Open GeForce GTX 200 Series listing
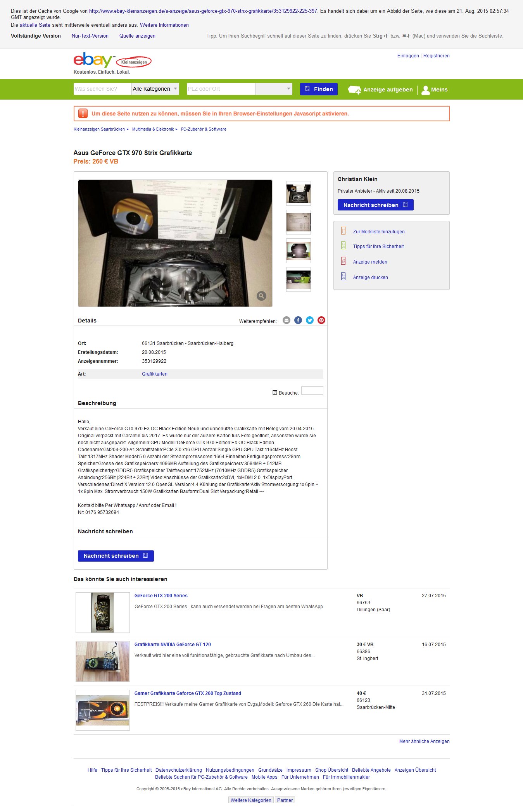523x812 pixels. pos(161,596)
